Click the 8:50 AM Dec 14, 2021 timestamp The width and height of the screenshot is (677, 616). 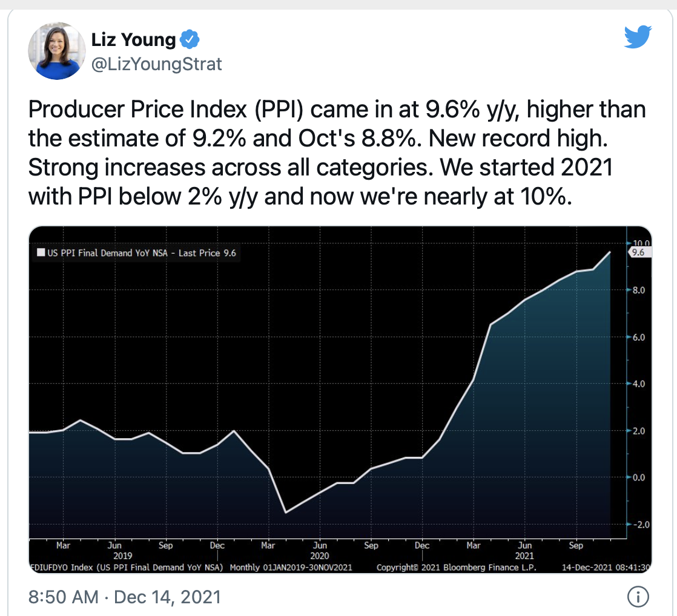point(125,597)
